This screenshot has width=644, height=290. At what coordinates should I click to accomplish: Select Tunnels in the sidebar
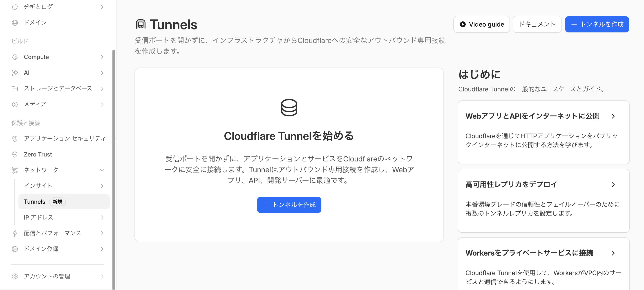35,202
